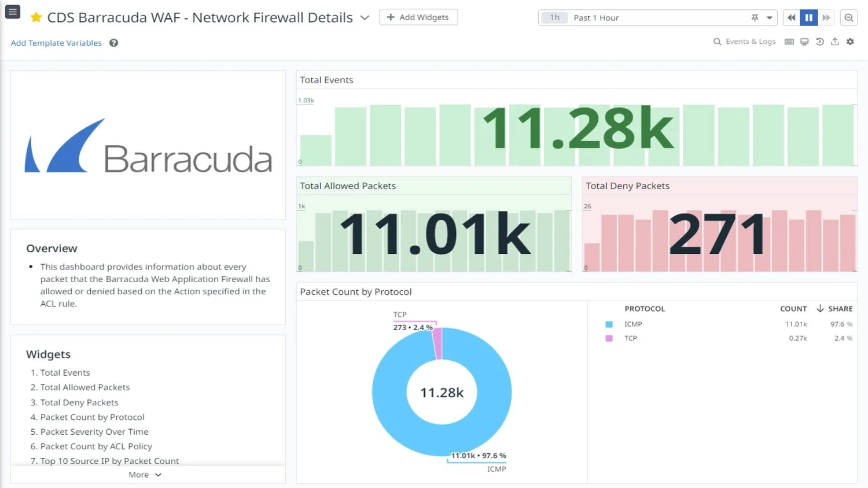The height and width of the screenshot is (488, 868).
Task: View dashboard version history clock icon
Action: click(x=820, y=41)
